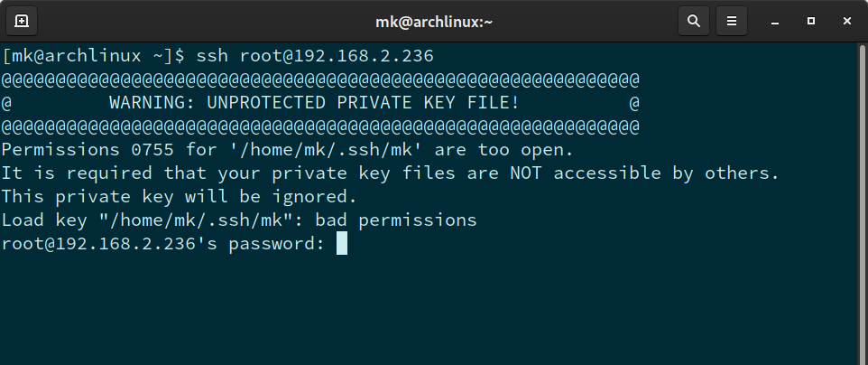This screenshot has width=868, height=365.
Task: Maximize the terminal window
Action: pyautogui.click(x=811, y=20)
